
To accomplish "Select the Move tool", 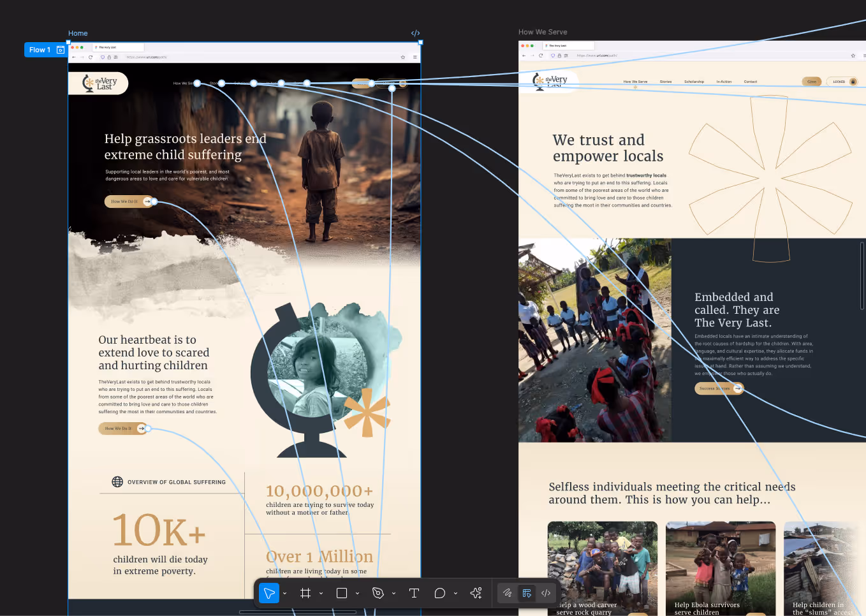I will coord(268,593).
